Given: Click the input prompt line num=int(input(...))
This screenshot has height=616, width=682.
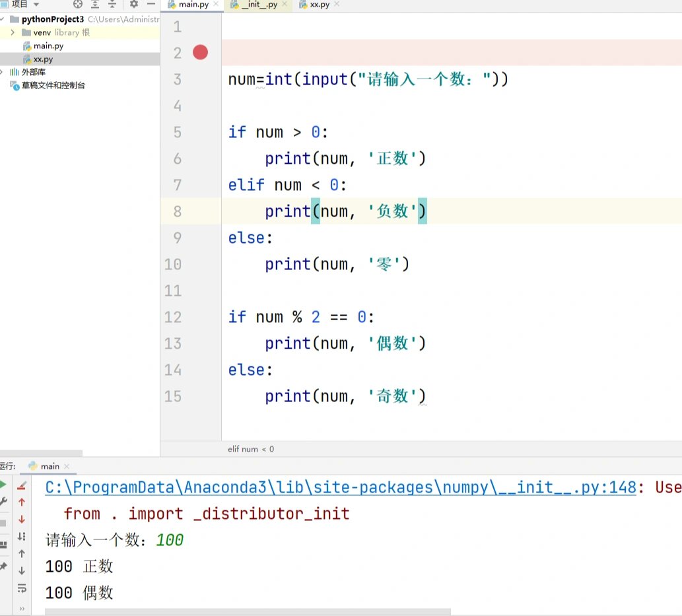Looking at the screenshot, I should [x=368, y=79].
